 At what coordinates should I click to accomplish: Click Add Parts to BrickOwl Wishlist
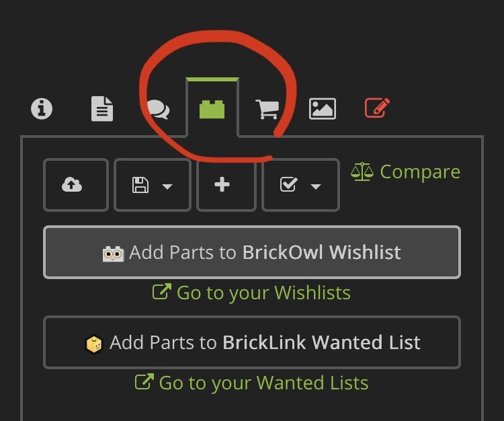pos(252,252)
